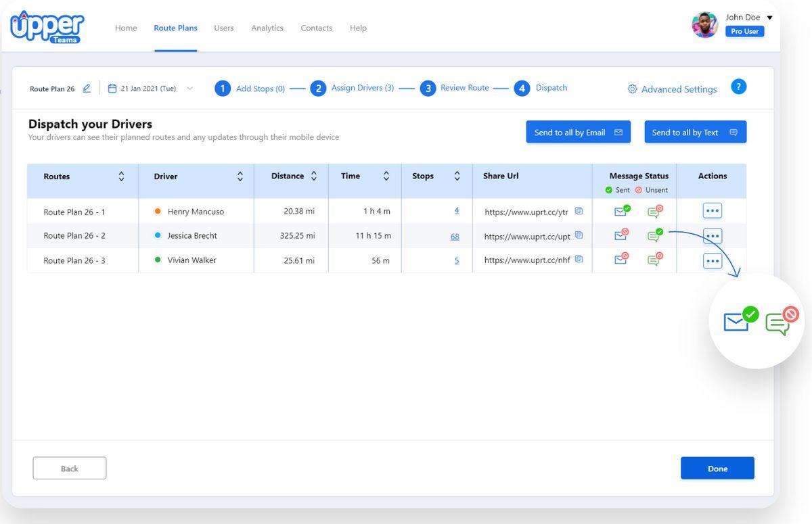Viewport: 812px width, 524px height.
Task: Click text message icon for Henry Mancuso
Action: click(x=654, y=212)
